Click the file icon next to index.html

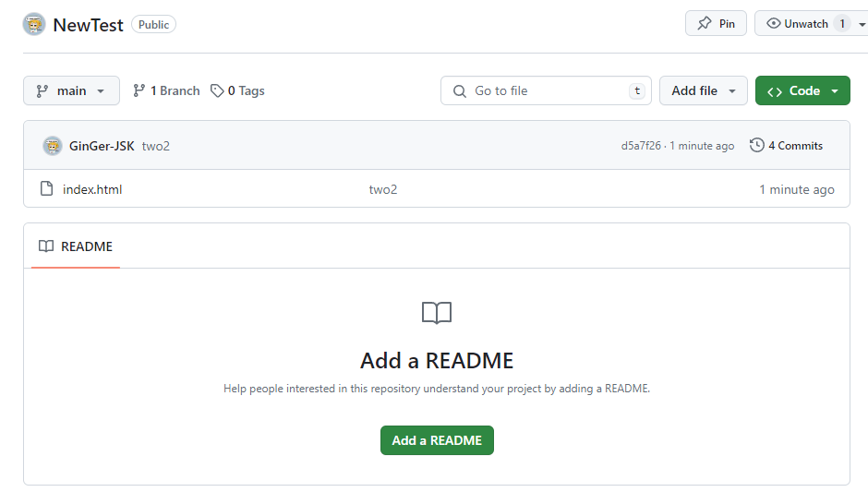(x=47, y=188)
